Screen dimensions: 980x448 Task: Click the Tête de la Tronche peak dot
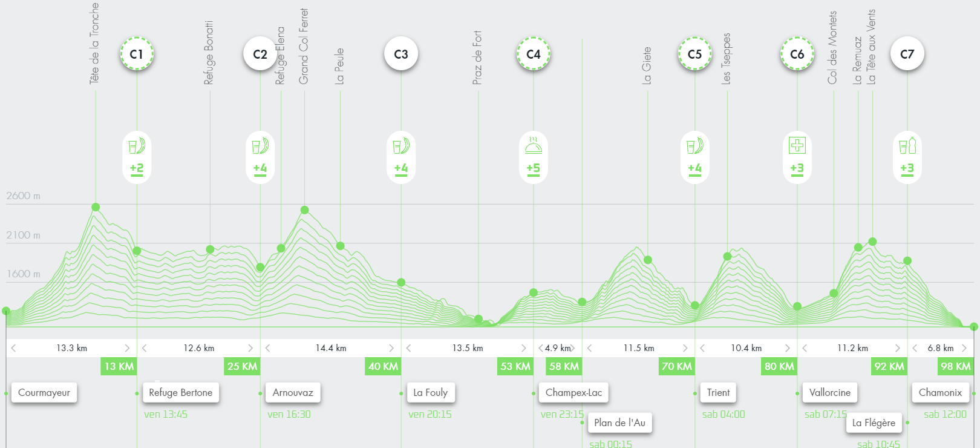click(x=96, y=207)
